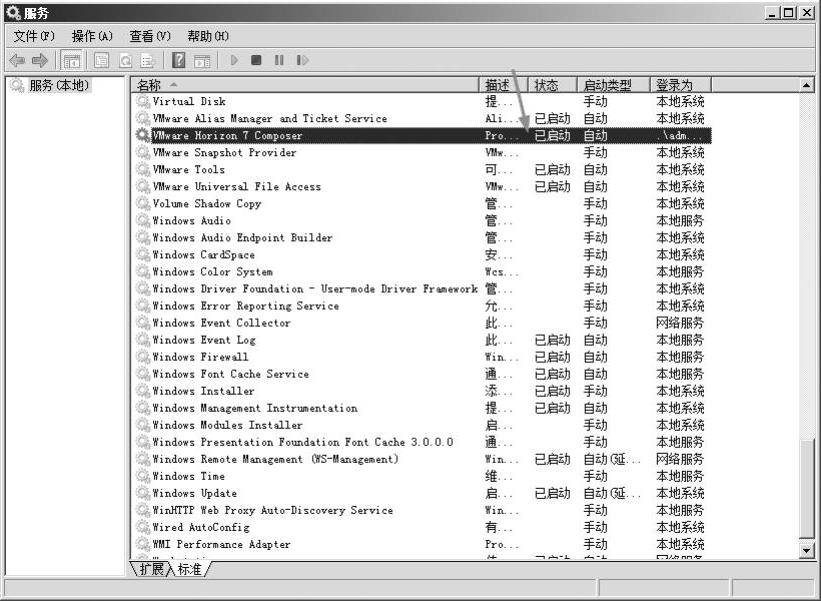Select Windows Color System service
This screenshot has width=821, height=601.
point(421,272)
